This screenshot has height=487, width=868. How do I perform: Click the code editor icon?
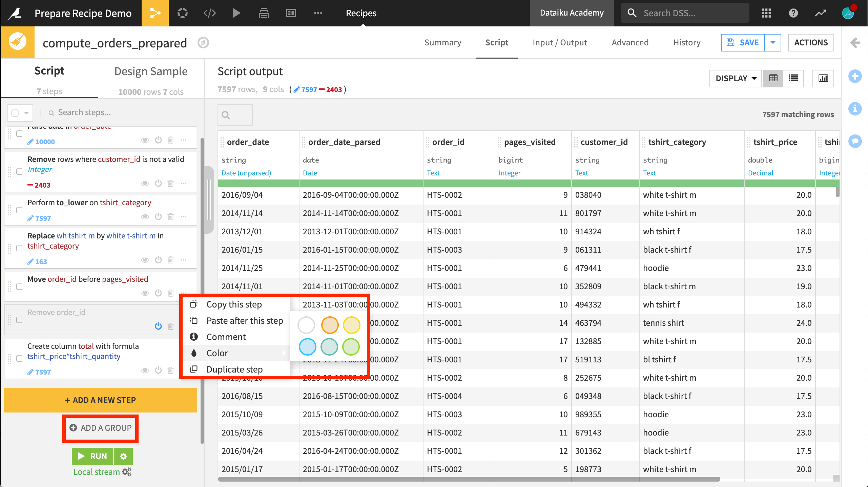(210, 13)
